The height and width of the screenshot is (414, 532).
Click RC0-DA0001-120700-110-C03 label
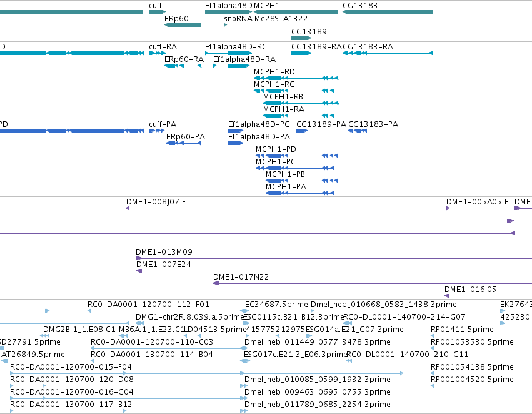152,343
